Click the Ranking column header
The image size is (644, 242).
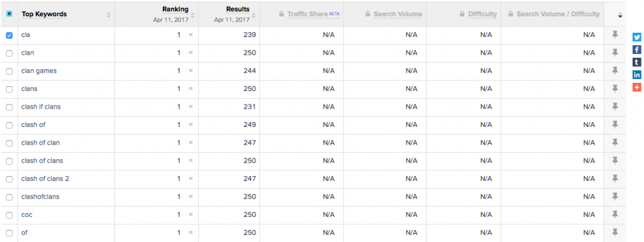[175, 9]
